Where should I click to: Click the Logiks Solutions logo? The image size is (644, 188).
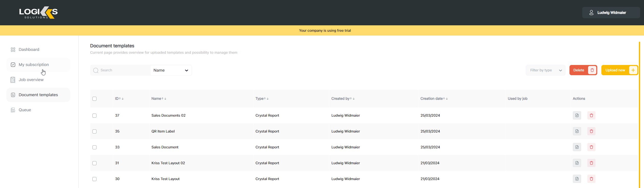pyautogui.click(x=38, y=13)
